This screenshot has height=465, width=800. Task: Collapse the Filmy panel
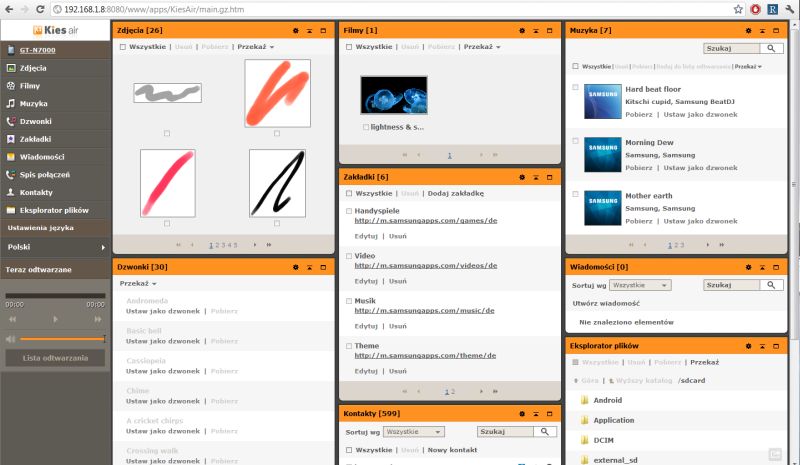(536, 31)
